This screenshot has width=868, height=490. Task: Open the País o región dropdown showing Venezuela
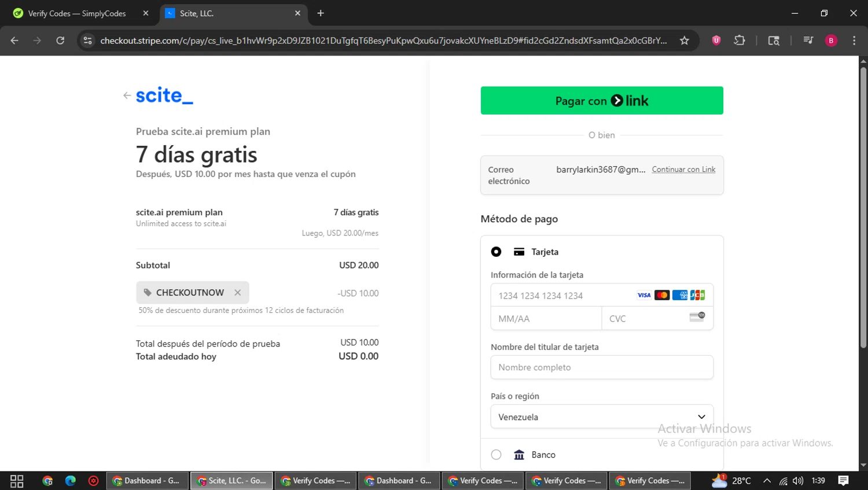[x=602, y=417]
